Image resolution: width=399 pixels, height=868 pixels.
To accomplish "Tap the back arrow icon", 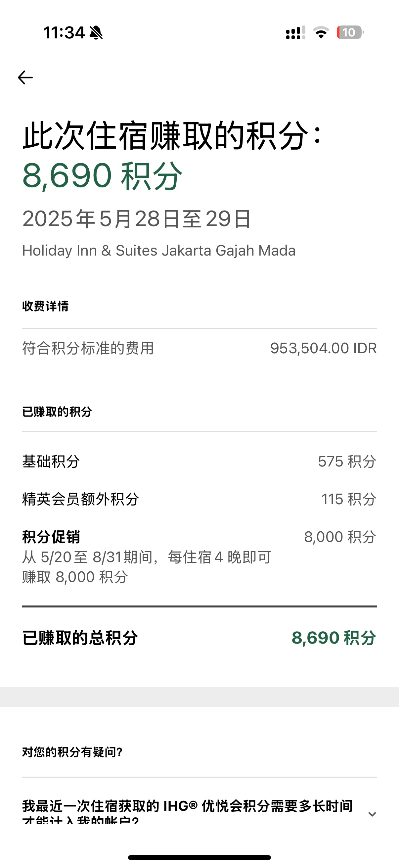I will (x=25, y=77).
